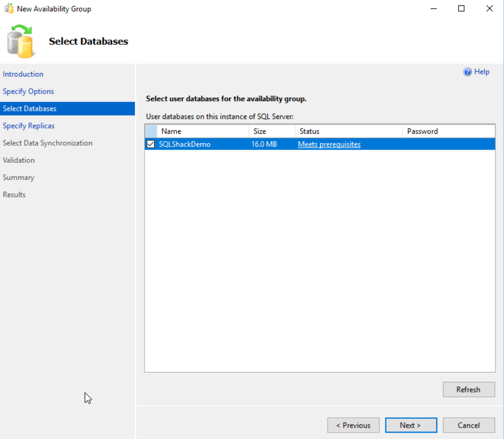Screen dimensions: 504x439
Task: Select the Select Databases step
Action: point(67,108)
